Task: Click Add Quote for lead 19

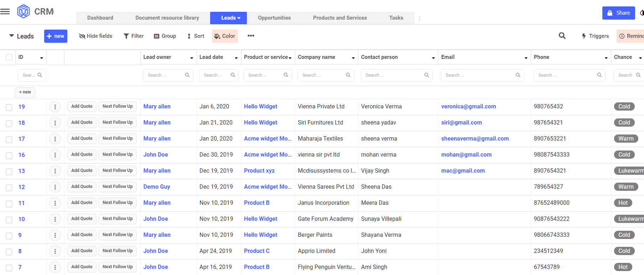Action: point(82,106)
